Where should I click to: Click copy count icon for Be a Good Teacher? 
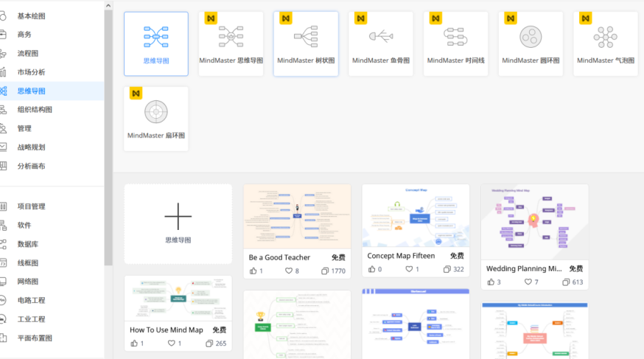[x=324, y=271]
